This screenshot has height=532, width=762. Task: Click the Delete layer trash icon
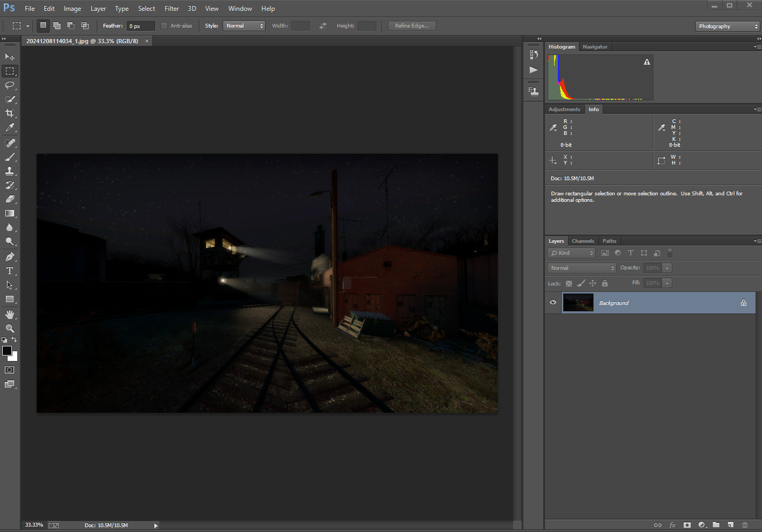click(x=745, y=525)
